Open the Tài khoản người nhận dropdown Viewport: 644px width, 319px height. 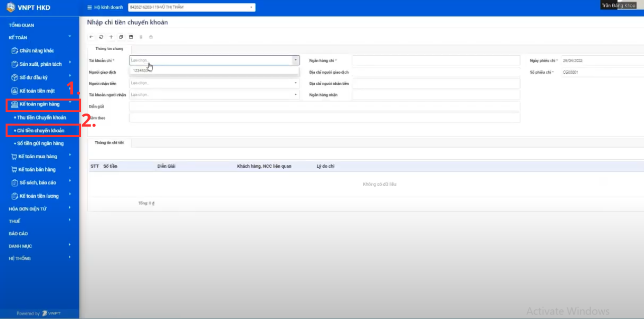[x=214, y=94]
